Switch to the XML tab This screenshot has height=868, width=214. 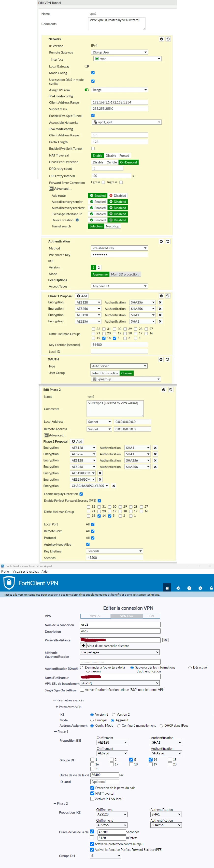tap(152, 616)
